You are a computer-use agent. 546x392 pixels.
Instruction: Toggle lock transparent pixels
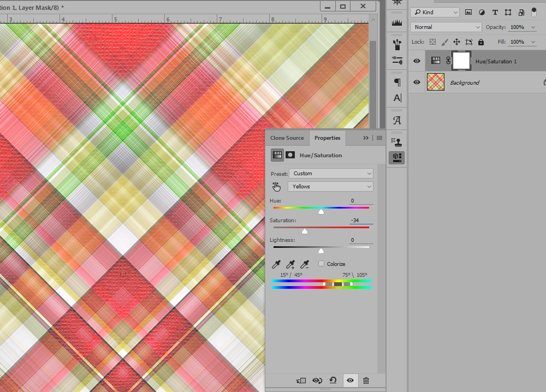pos(432,42)
